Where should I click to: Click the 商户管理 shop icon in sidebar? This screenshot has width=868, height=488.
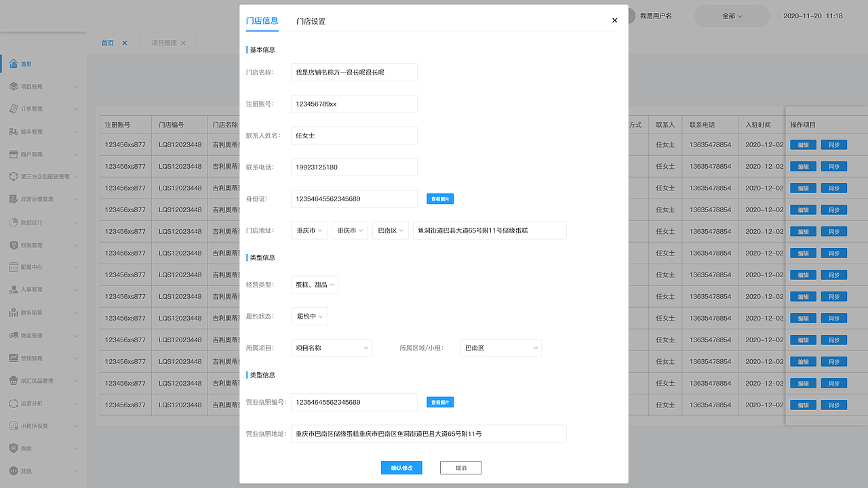[14, 155]
